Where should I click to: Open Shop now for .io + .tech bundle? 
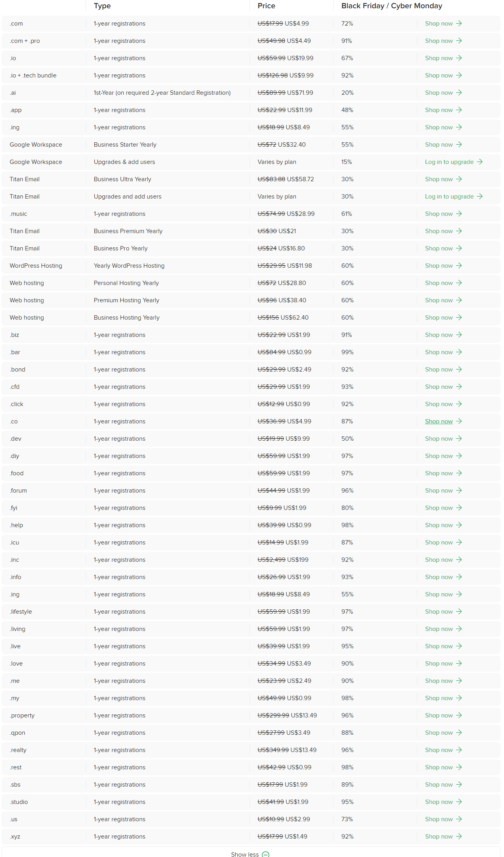(439, 75)
